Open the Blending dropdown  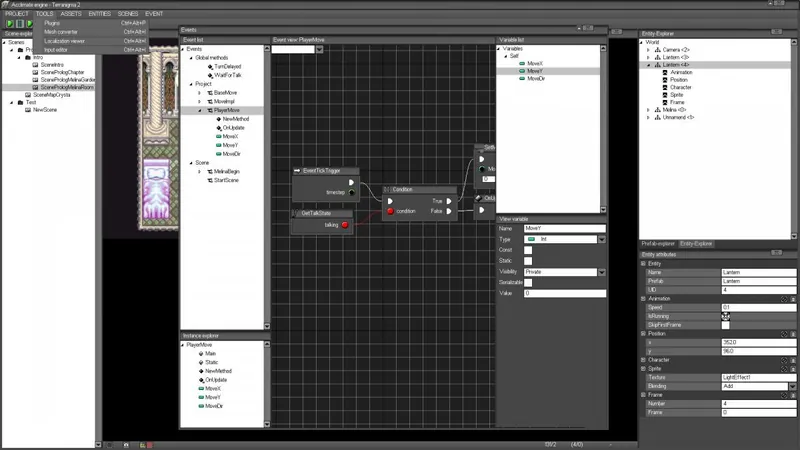coord(792,386)
